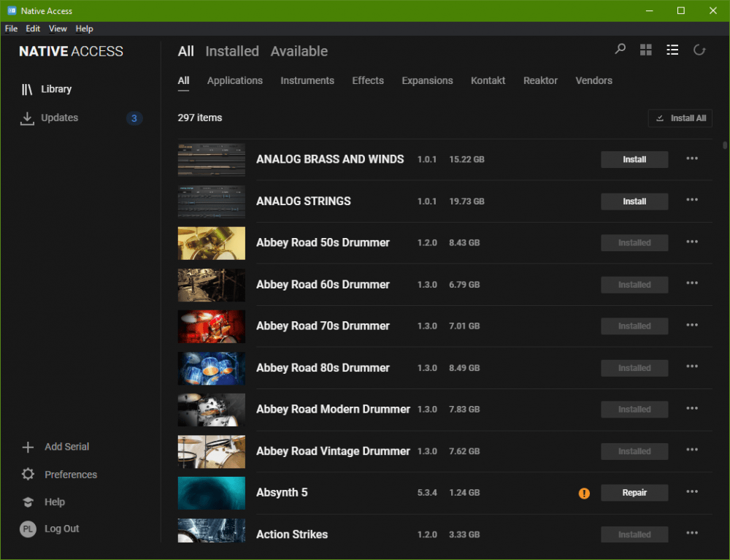Click the Native Access title bar app icon
Image resolution: width=730 pixels, height=560 pixels.
[x=12, y=10]
